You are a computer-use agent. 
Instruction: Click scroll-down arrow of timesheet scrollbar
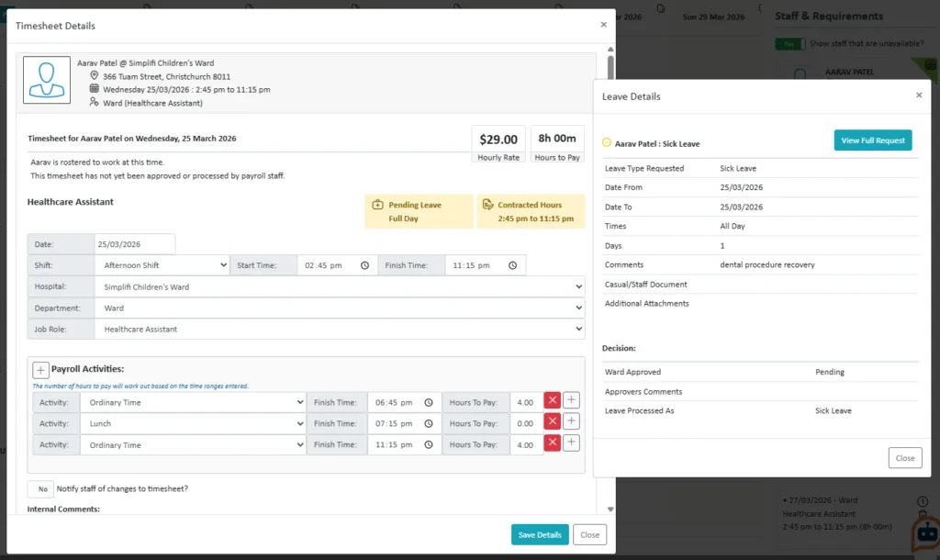point(610,509)
